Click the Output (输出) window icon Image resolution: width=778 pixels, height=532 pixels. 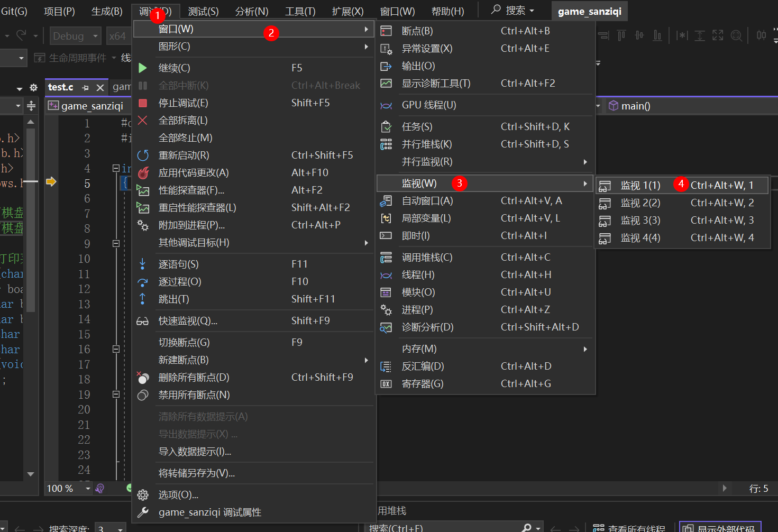(x=386, y=66)
